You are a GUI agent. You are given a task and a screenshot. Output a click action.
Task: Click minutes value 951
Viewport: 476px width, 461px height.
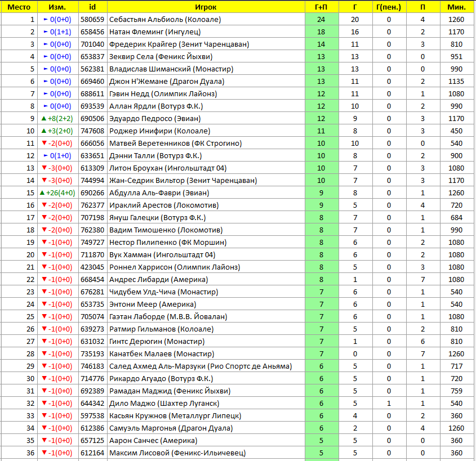pyautogui.click(x=456, y=57)
